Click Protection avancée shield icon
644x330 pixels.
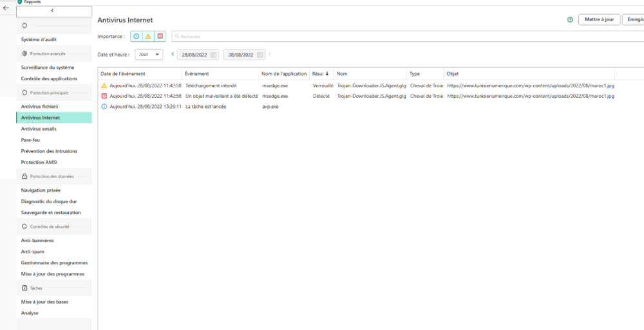(24, 54)
